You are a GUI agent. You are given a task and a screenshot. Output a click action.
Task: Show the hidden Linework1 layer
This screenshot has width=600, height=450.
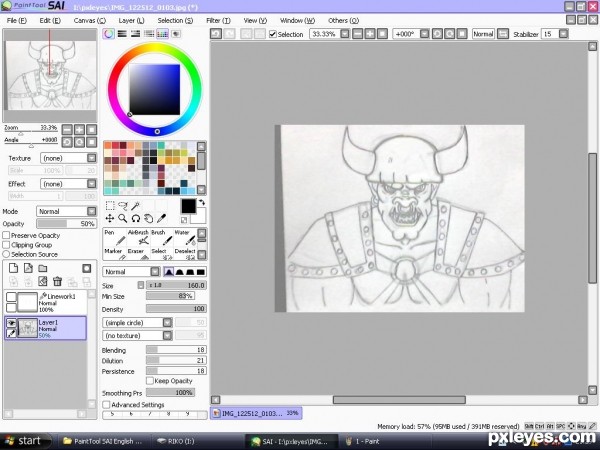[11, 297]
